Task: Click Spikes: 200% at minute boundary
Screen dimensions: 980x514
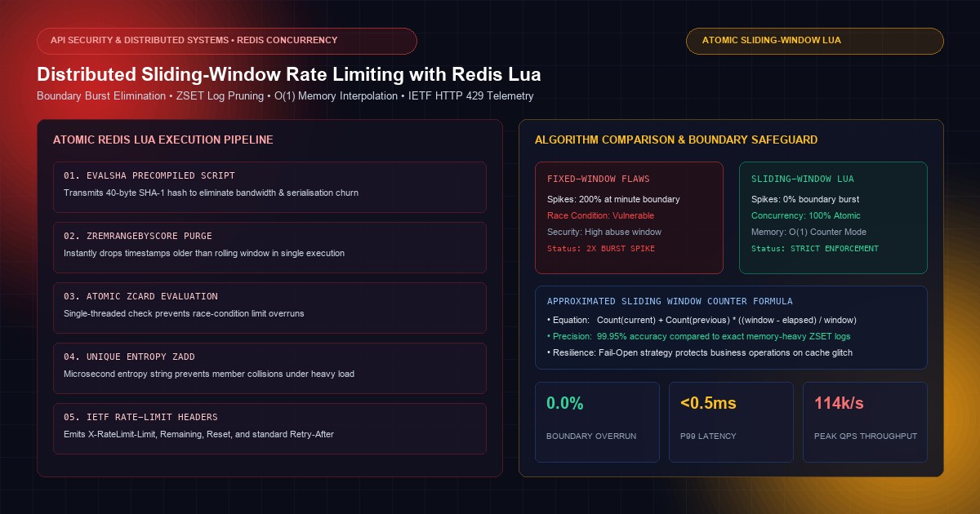Action: point(613,199)
